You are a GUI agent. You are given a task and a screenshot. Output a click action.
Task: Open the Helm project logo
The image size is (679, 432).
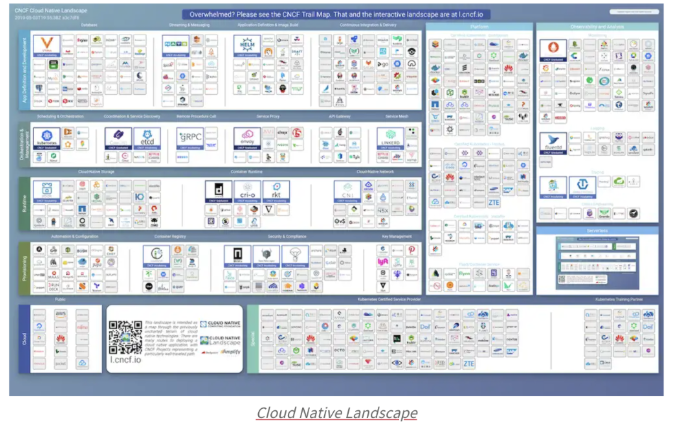pos(247,46)
